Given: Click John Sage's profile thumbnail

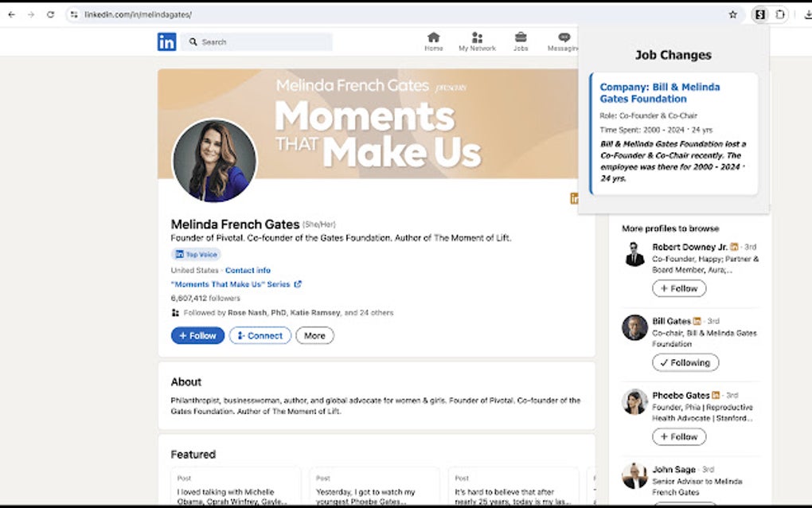Looking at the screenshot, I should pyautogui.click(x=634, y=475).
